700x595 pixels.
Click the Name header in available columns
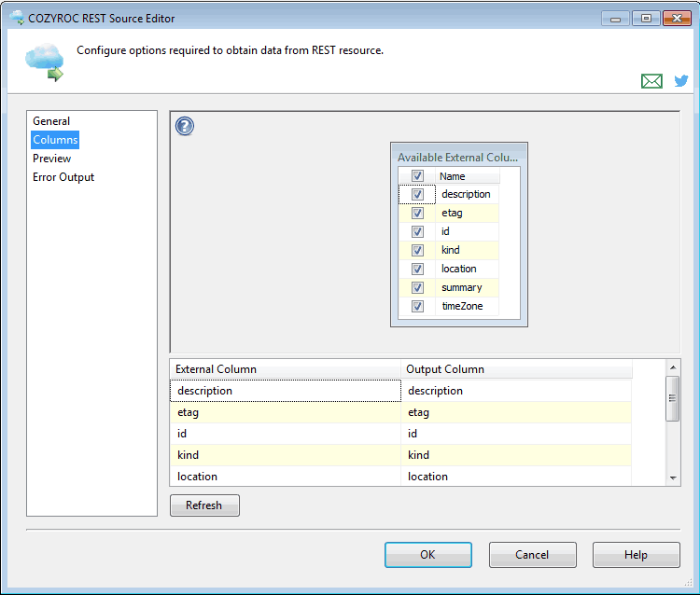click(x=468, y=176)
